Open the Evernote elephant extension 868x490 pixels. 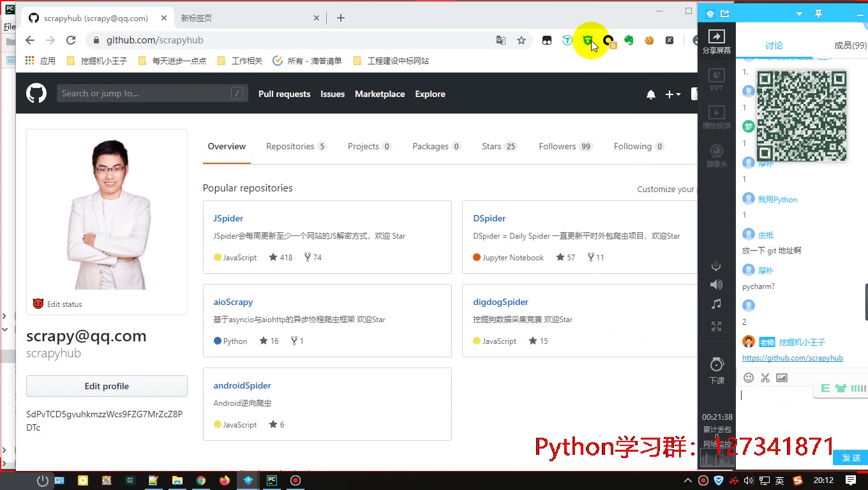pyautogui.click(x=629, y=40)
